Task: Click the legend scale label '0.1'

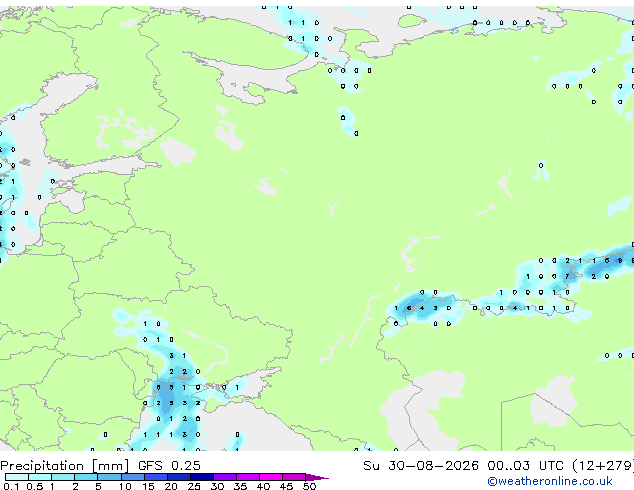Action: tap(11, 486)
